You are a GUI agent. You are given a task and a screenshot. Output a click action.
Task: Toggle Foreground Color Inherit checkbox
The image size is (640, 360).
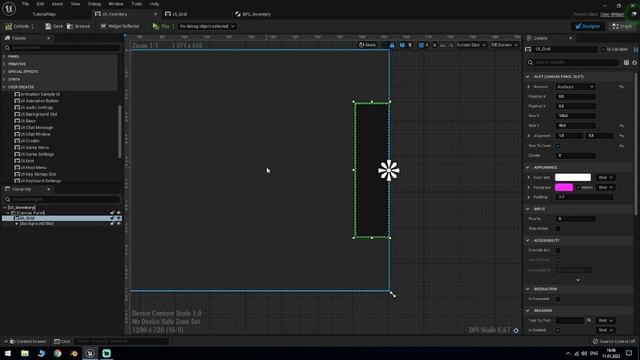pos(578,187)
